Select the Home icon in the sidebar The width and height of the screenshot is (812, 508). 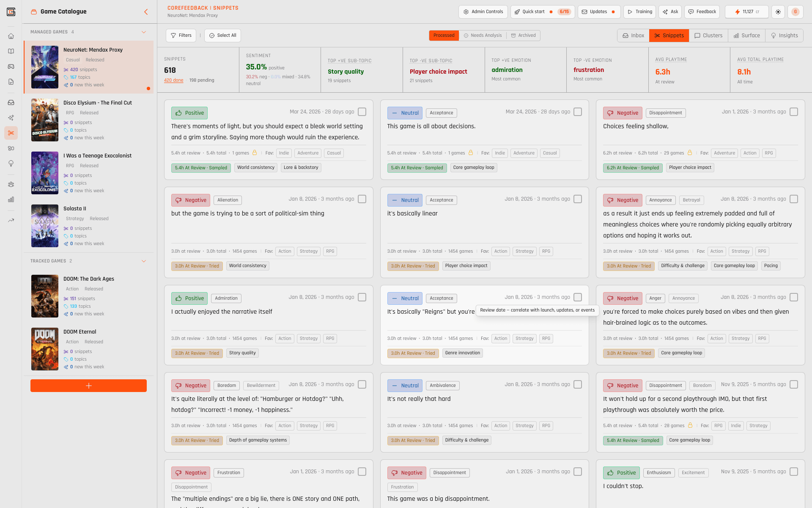pos(11,36)
